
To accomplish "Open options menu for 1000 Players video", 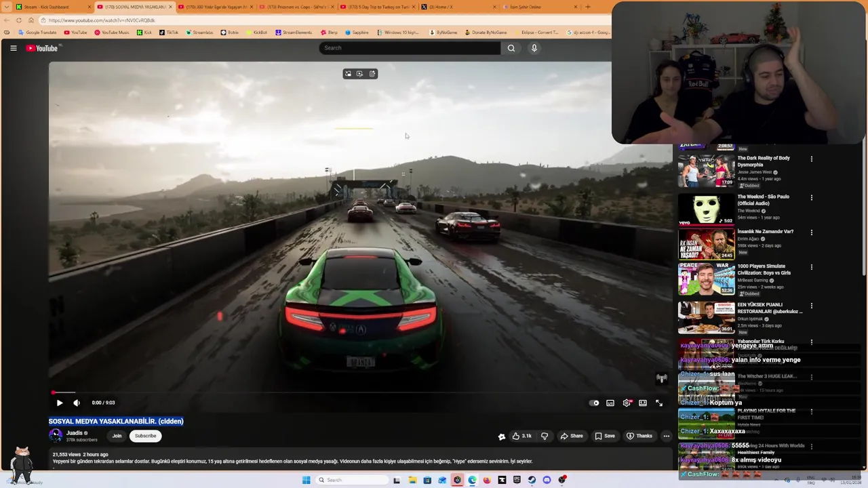I will 812,267.
